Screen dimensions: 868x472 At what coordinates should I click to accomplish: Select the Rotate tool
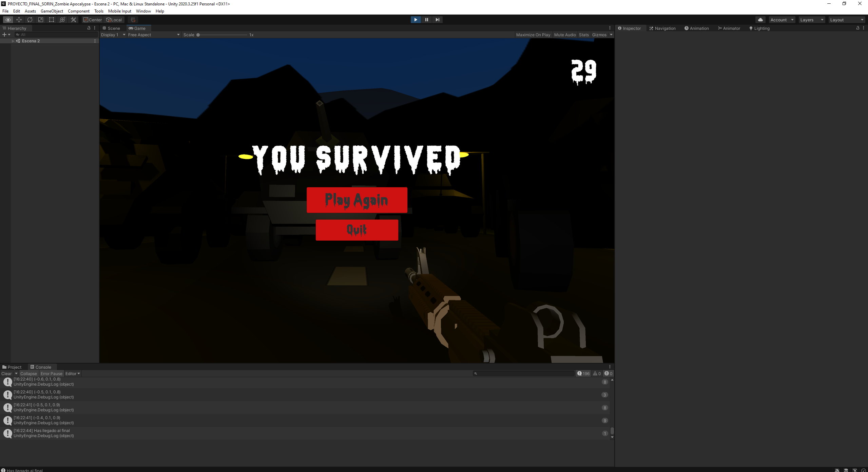coord(30,20)
